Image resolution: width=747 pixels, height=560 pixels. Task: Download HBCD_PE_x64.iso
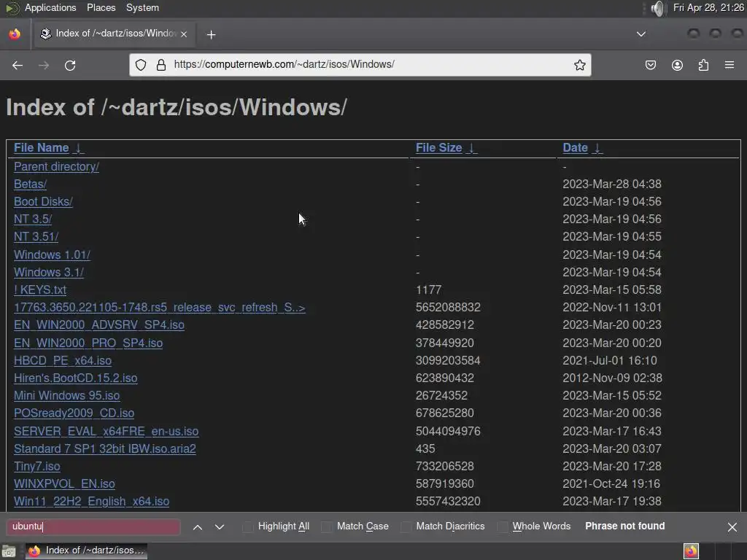pyautogui.click(x=63, y=360)
